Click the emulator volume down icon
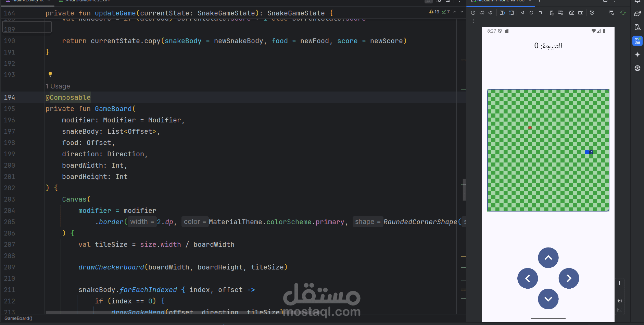This screenshot has height=325, width=644. click(x=490, y=13)
